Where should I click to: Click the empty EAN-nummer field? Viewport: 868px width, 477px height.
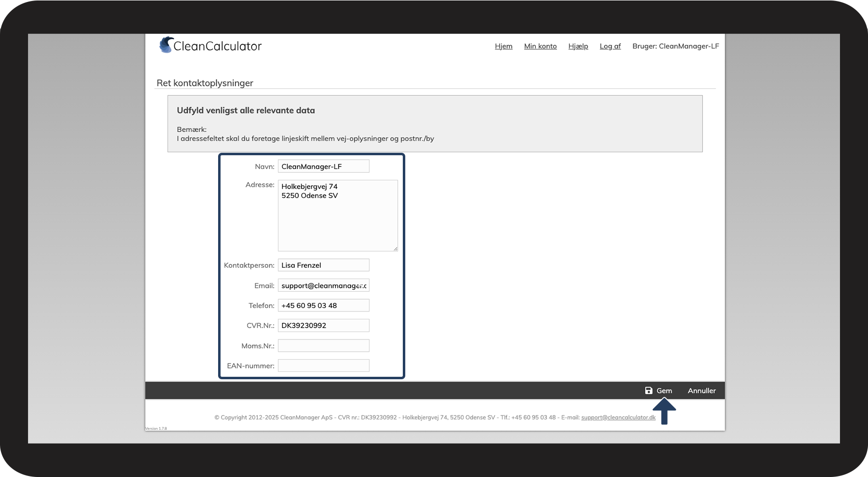pyautogui.click(x=323, y=366)
